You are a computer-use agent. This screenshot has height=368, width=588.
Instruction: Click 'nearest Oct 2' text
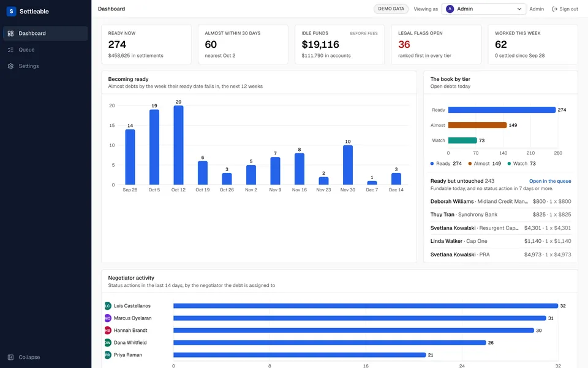click(x=220, y=56)
